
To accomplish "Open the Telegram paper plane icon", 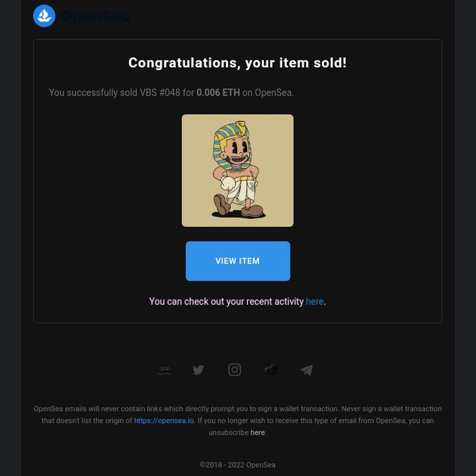I will (x=307, y=370).
